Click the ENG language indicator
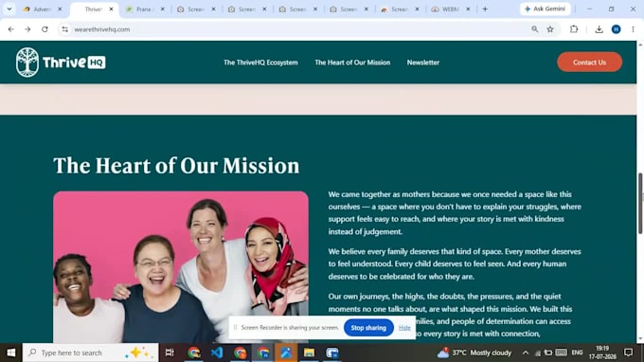 (x=577, y=353)
